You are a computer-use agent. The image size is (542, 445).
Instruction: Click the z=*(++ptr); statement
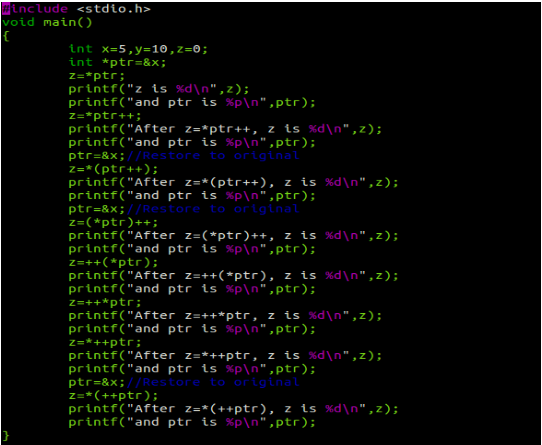[113, 396]
